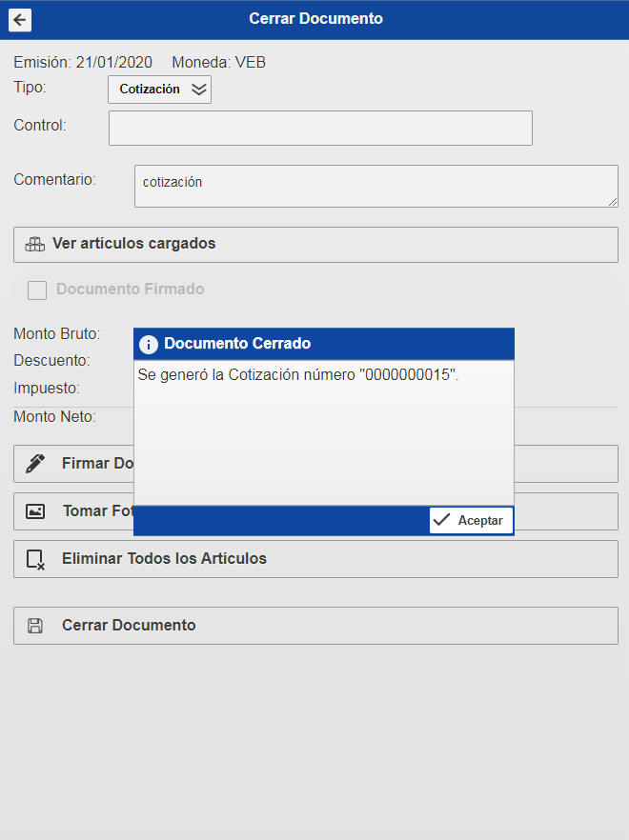Click the info icon in dialog title

click(149, 344)
